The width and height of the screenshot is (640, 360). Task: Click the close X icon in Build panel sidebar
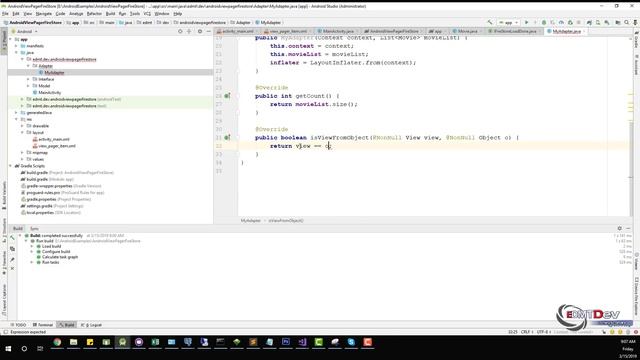click(x=12, y=269)
